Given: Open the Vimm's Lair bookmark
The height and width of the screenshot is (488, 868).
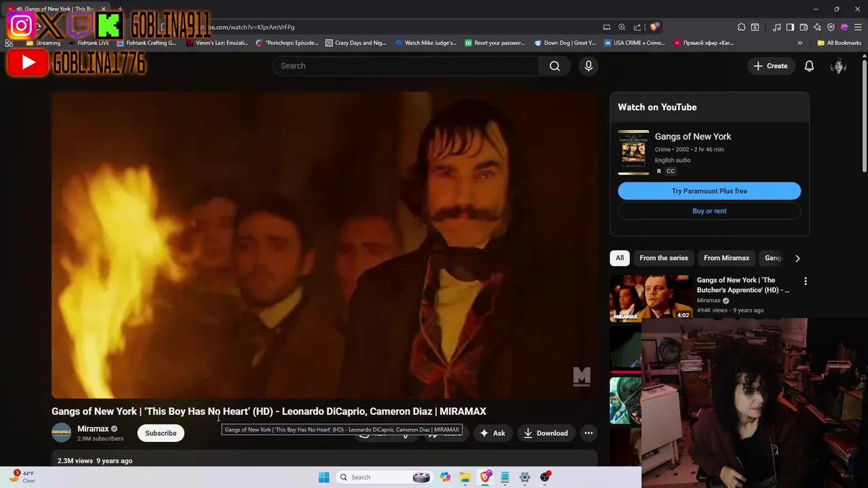Looking at the screenshot, I should 218,43.
